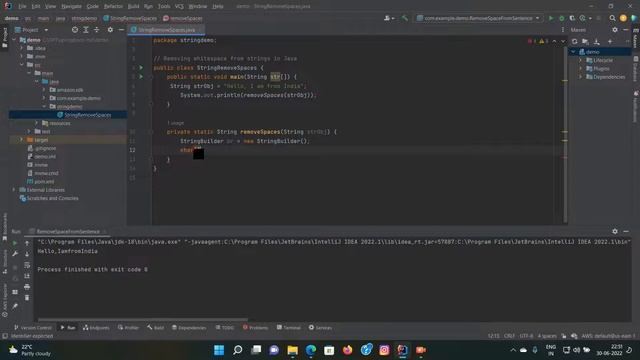Open the run configuration dropdown
The width and height of the screenshot is (640, 360).
[478, 18]
